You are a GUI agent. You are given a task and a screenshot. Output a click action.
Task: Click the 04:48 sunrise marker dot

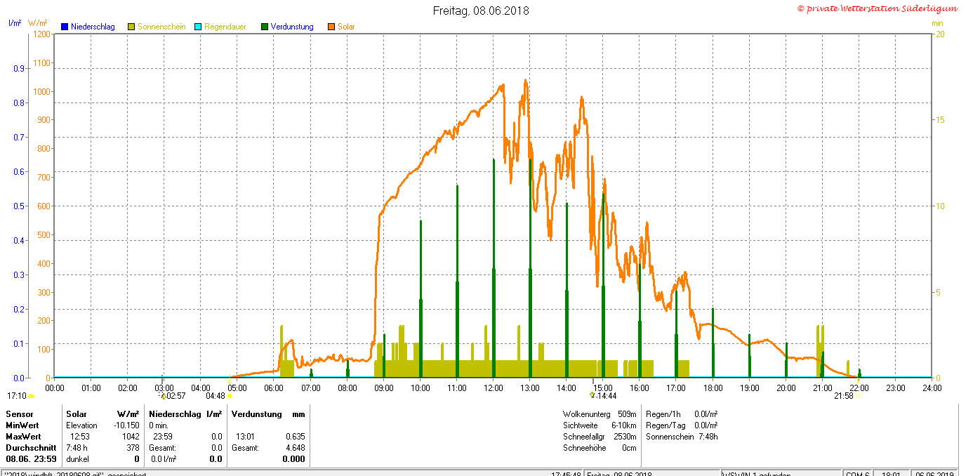230,396
